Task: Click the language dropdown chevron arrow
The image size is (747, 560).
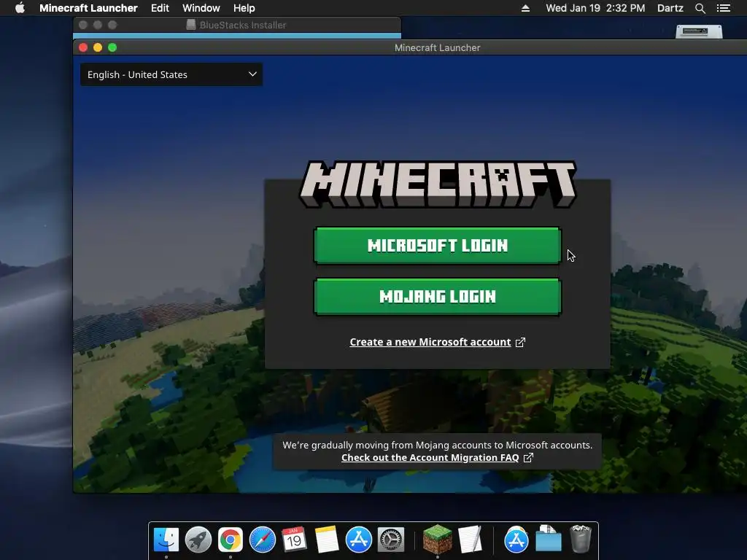Action: (252, 74)
